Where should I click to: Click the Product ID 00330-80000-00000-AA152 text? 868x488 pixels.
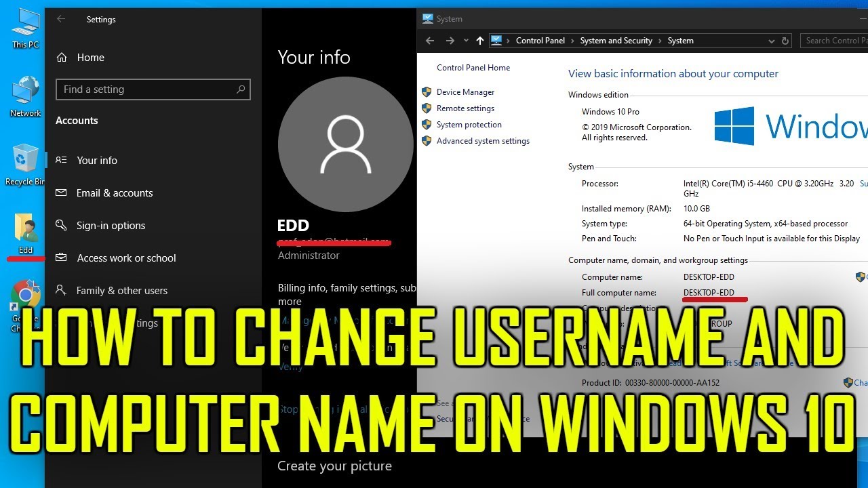pos(650,383)
